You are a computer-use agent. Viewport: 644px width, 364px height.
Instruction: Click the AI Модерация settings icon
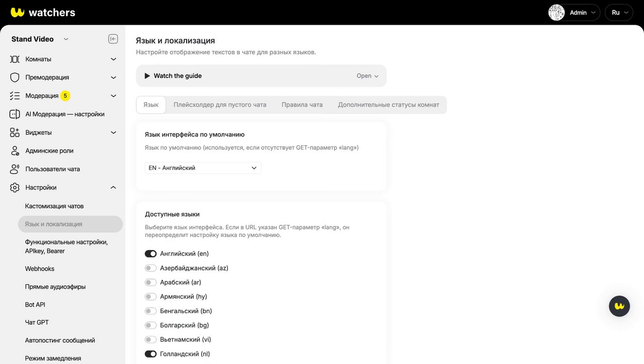coord(15,114)
